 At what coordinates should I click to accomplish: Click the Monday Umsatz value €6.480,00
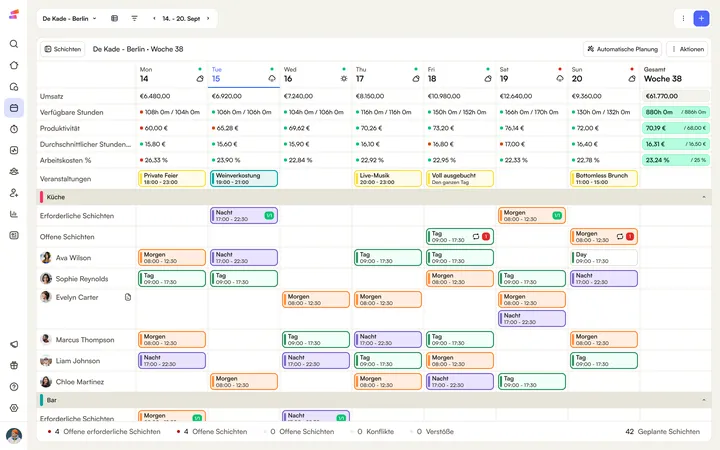point(155,96)
